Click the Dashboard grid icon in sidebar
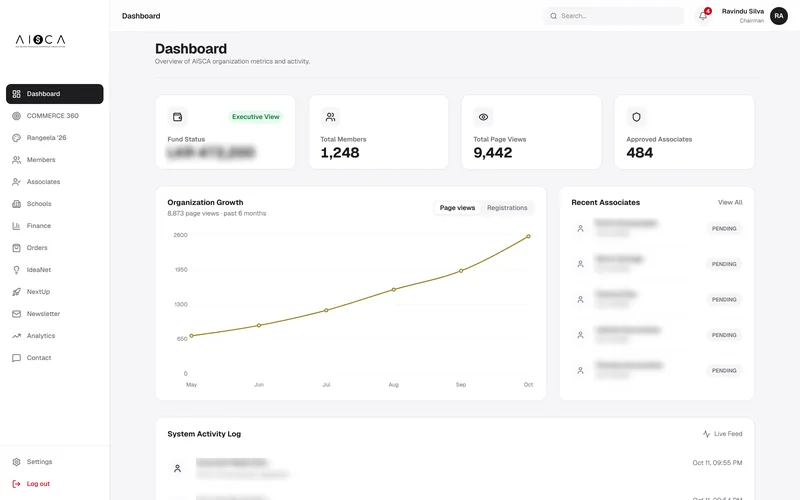 click(16, 94)
